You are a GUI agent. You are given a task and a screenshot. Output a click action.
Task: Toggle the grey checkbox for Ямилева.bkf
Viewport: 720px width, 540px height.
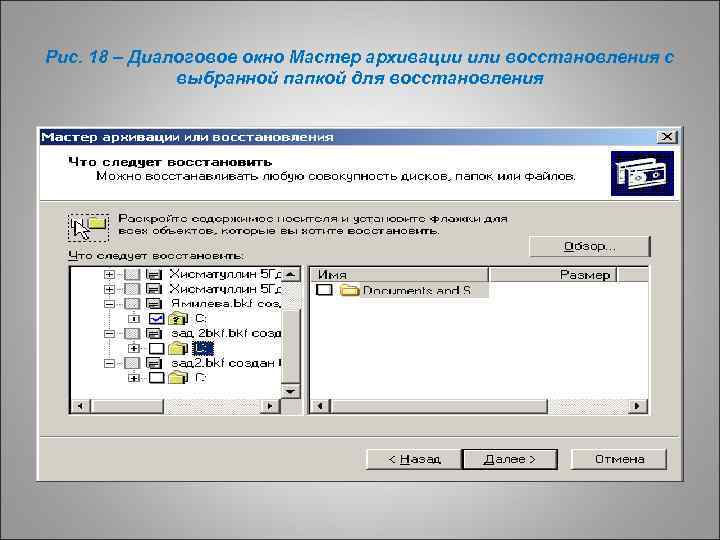[132, 304]
